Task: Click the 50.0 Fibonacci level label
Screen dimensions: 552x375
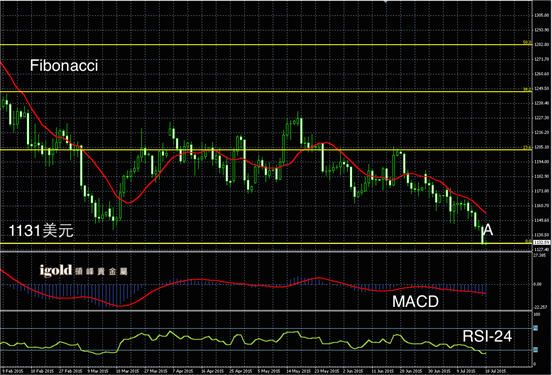Action: (527, 42)
